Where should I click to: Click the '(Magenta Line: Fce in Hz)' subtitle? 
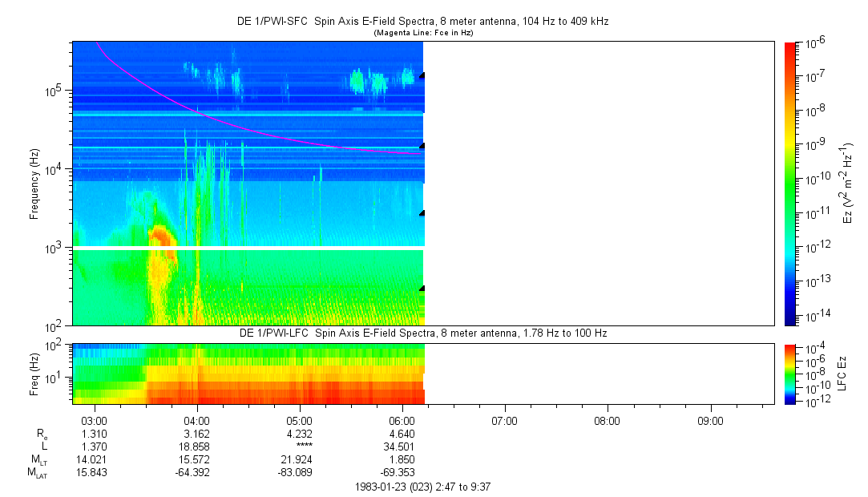424,33
